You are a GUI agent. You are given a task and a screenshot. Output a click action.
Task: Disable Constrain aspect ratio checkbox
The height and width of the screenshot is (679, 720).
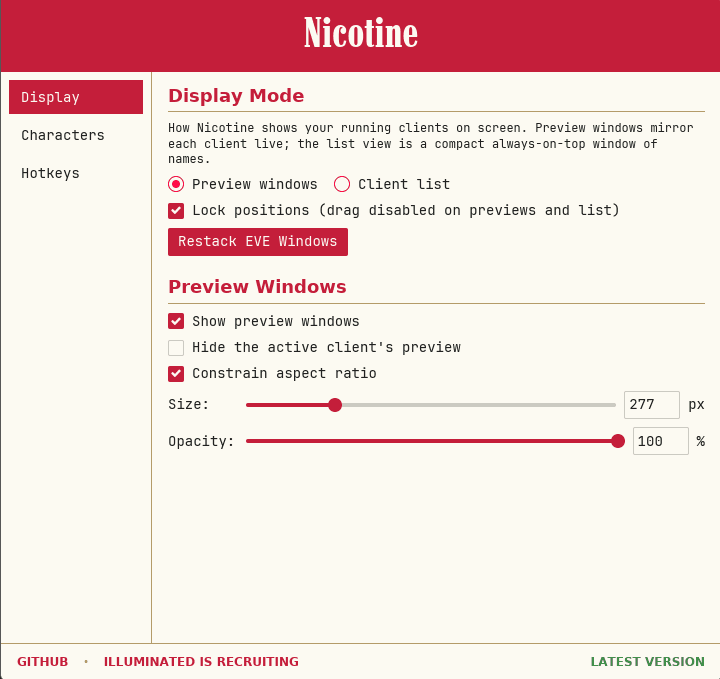(176, 374)
